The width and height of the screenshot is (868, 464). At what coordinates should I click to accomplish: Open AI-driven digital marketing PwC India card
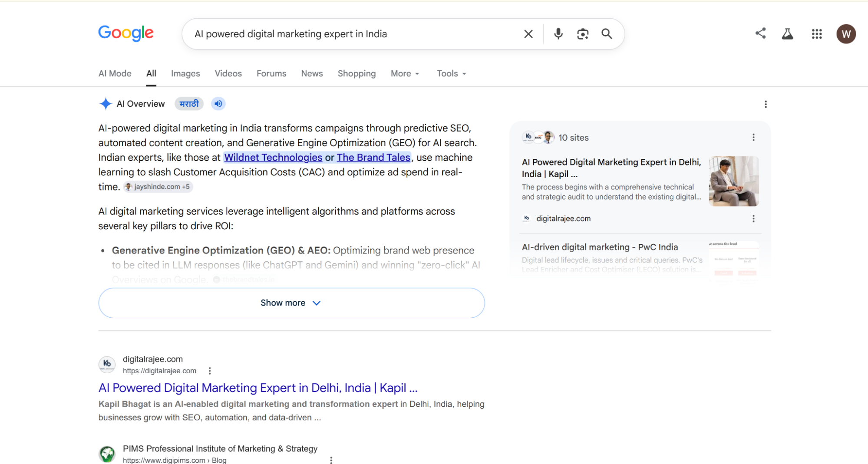pyautogui.click(x=600, y=247)
